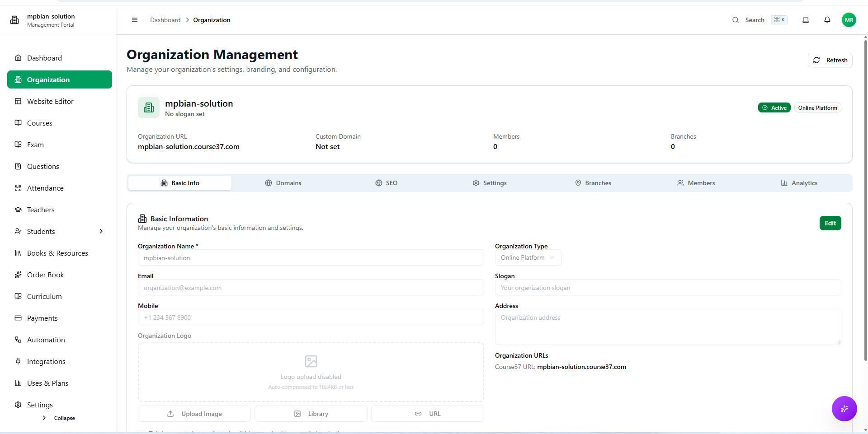Switch to the Domains tab
Image resolution: width=868 pixels, height=434 pixels.
click(x=283, y=183)
